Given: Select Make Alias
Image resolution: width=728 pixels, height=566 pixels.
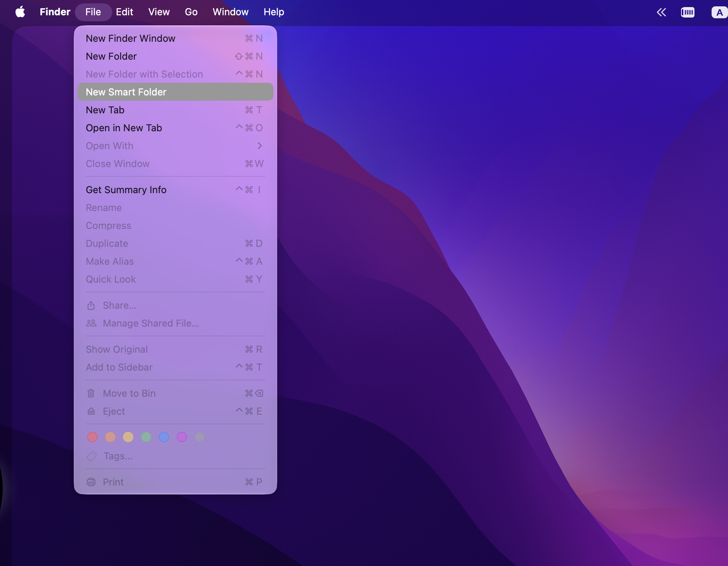Looking at the screenshot, I should click(x=175, y=261).
